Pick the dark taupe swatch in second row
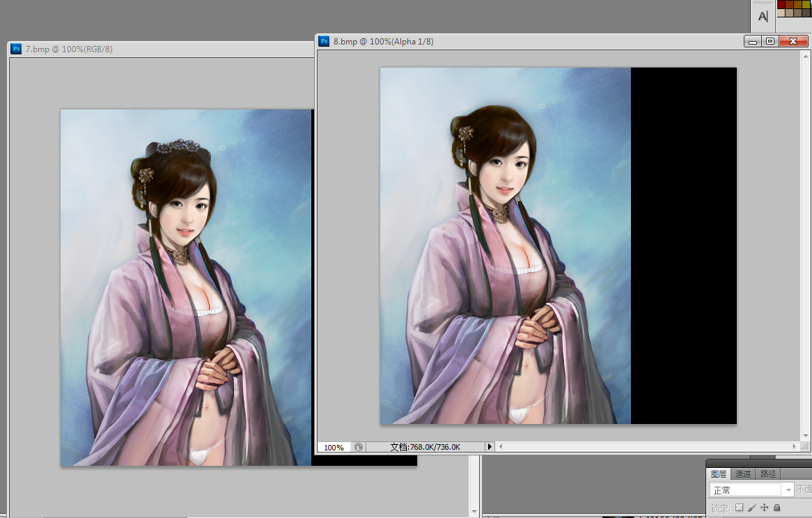The image size is (812, 518). pyautogui.click(x=806, y=13)
